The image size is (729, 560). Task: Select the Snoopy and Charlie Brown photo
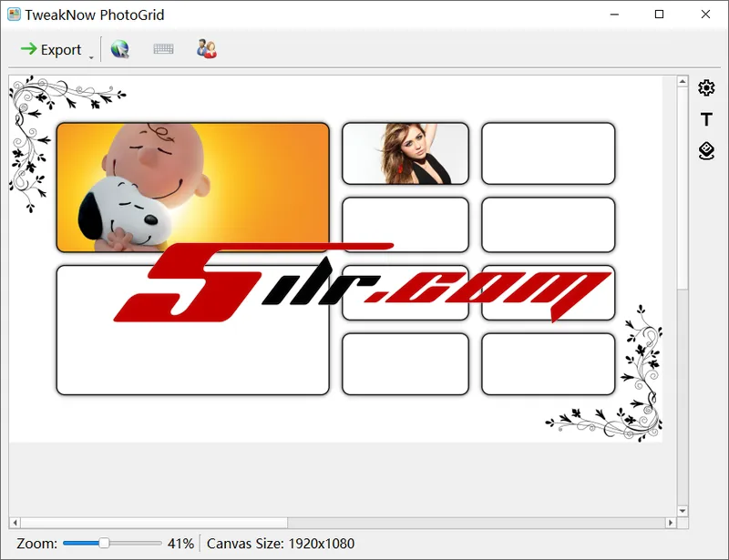(193, 188)
